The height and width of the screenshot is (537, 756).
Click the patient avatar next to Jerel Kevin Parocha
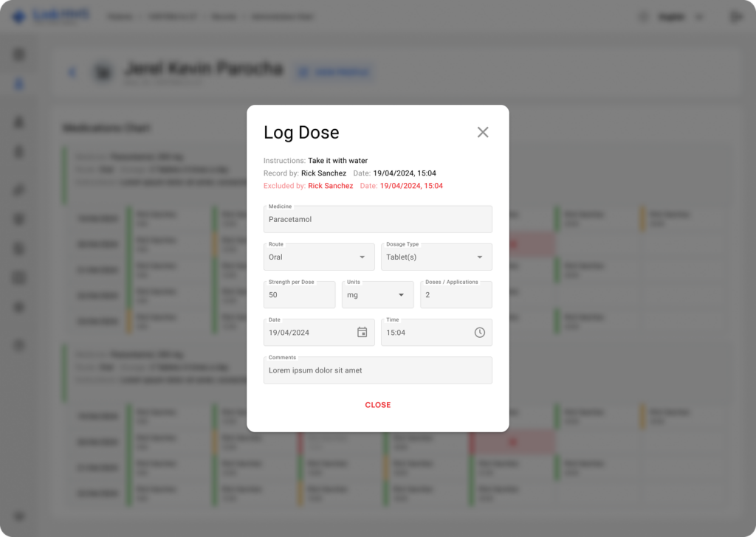click(x=103, y=72)
